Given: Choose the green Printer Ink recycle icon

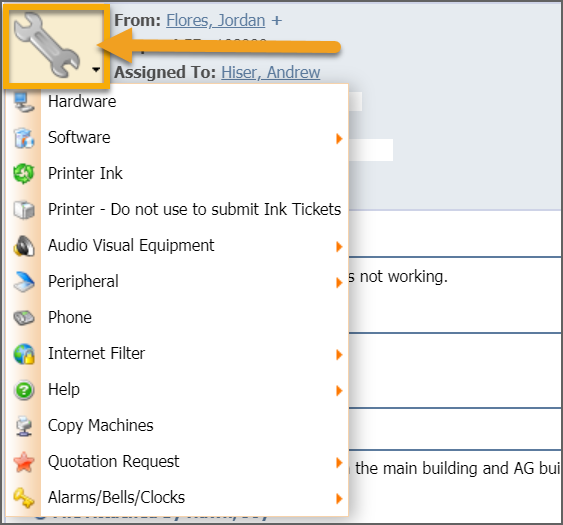Looking at the screenshot, I should coord(24,174).
